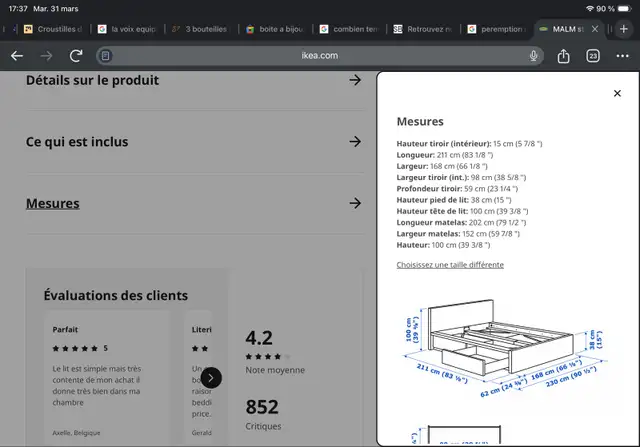Click the 'Ce qui est inclus' heading
The image size is (640, 447).
click(x=77, y=142)
